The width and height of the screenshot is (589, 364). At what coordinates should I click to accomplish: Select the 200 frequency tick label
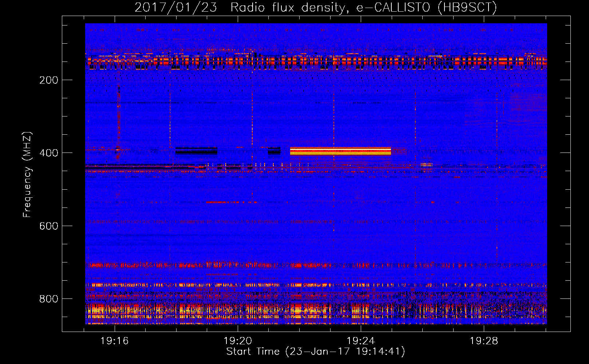(x=49, y=80)
